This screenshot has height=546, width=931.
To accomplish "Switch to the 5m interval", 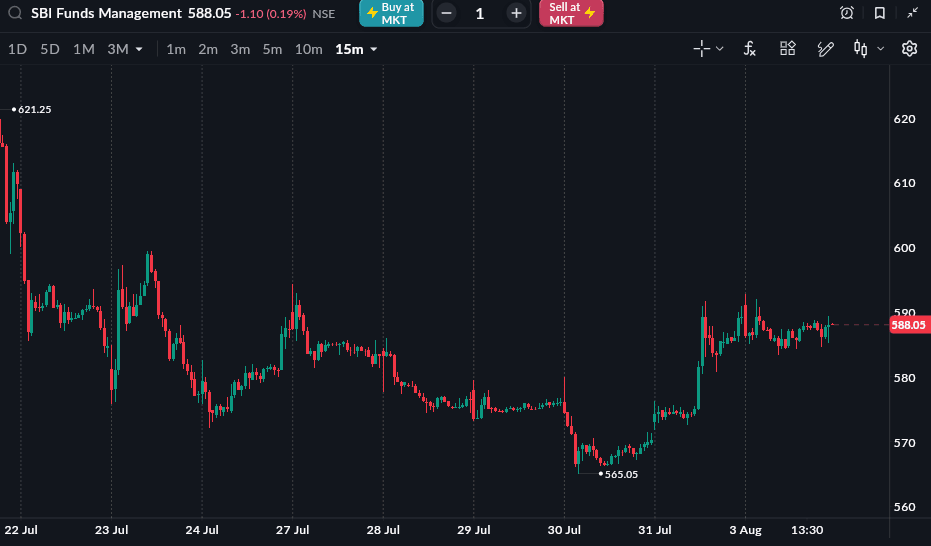I will tap(273, 49).
